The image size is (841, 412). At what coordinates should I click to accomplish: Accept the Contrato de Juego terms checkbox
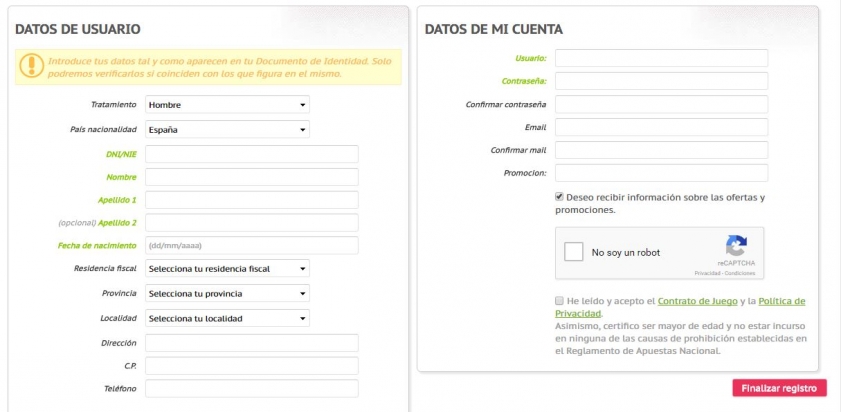tap(559, 300)
